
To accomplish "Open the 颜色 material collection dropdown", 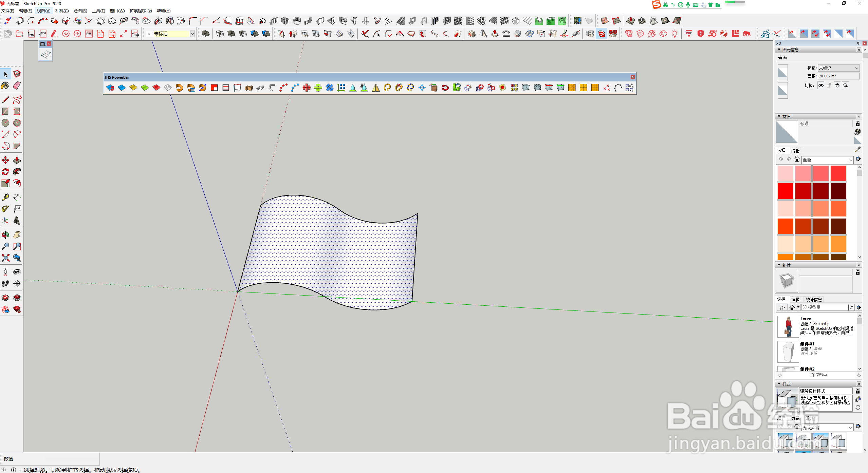I will 827,160.
